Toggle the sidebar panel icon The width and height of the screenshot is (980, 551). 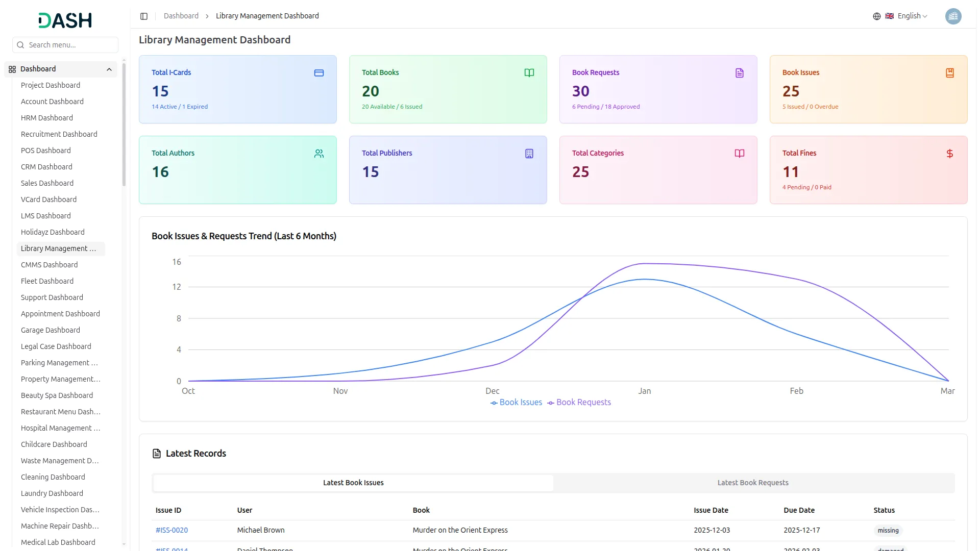point(144,16)
